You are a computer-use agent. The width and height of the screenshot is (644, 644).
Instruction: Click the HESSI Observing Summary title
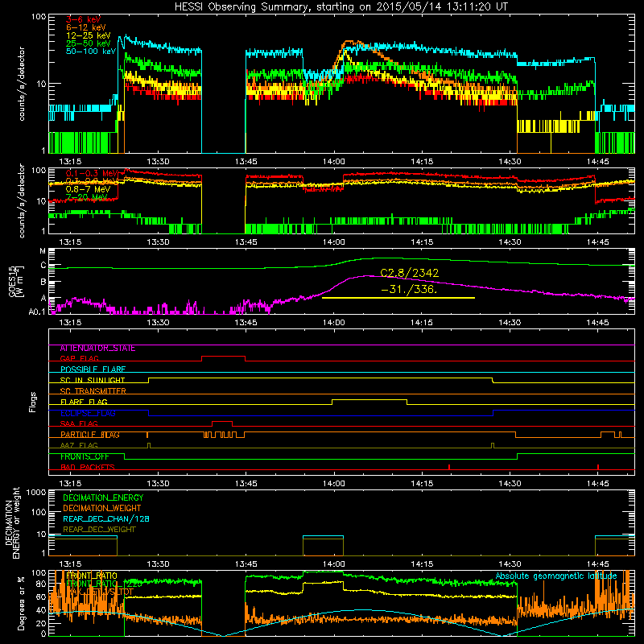tap(341, 7)
